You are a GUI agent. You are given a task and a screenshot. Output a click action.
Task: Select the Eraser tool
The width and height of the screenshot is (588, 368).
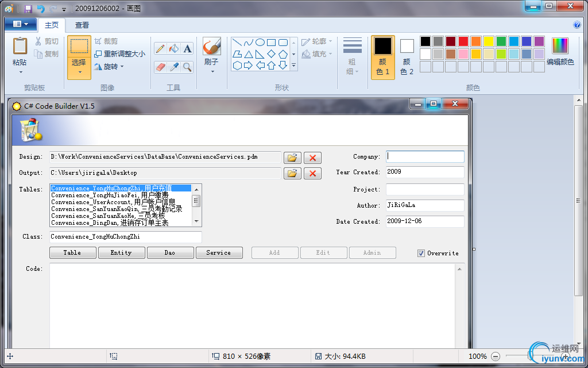[160, 67]
